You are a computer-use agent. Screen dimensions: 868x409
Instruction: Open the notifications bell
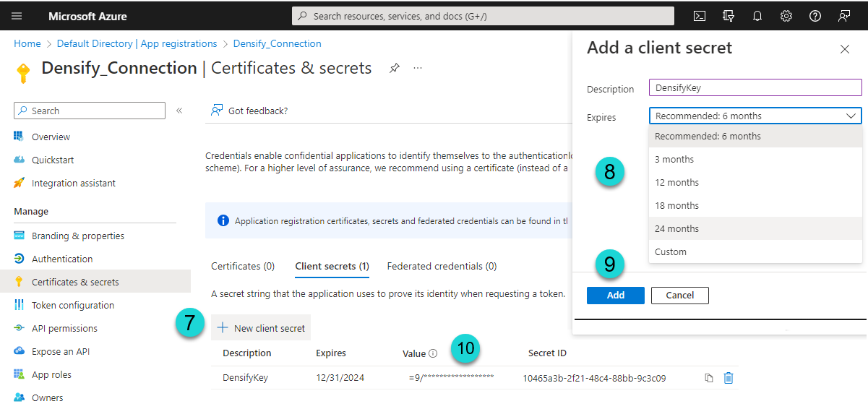pyautogui.click(x=757, y=16)
